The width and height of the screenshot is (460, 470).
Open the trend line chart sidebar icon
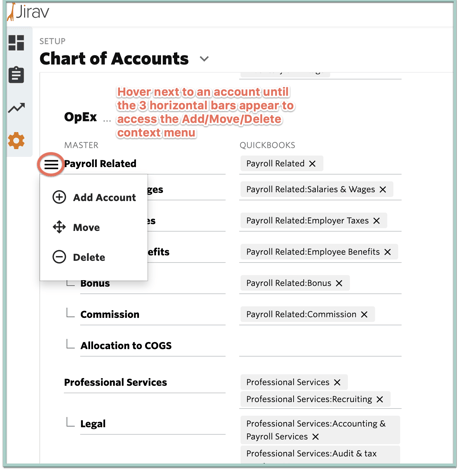pyautogui.click(x=16, y=108)
